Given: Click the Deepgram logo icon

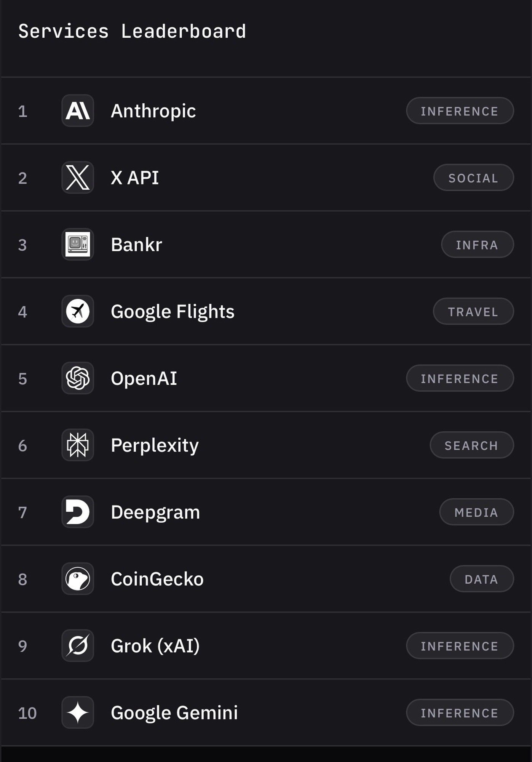Looking at the screenshot, I should tap(78, 512).
